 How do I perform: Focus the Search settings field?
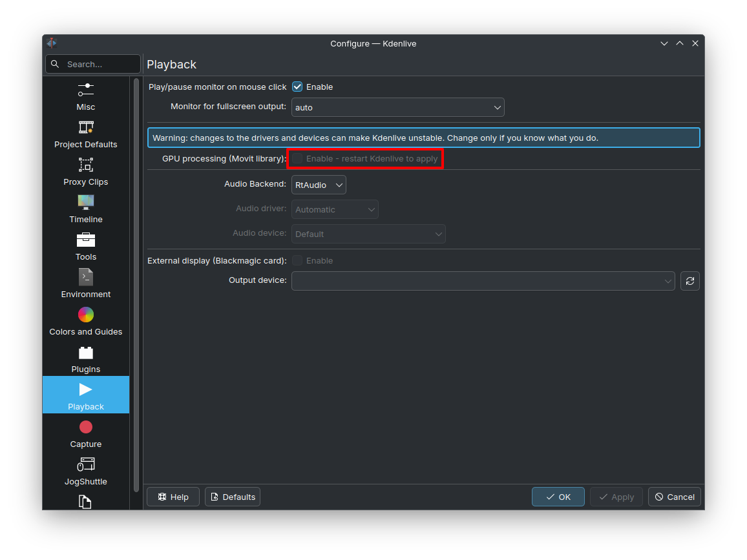point(93,64)
